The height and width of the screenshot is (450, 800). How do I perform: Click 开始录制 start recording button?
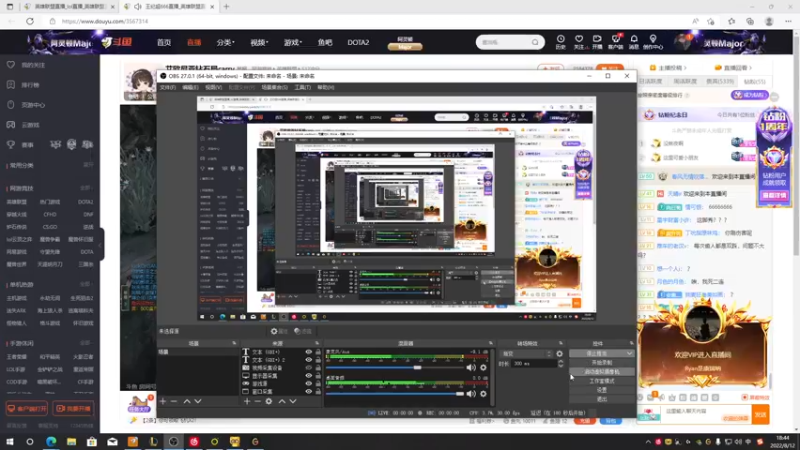coord(602,363)
